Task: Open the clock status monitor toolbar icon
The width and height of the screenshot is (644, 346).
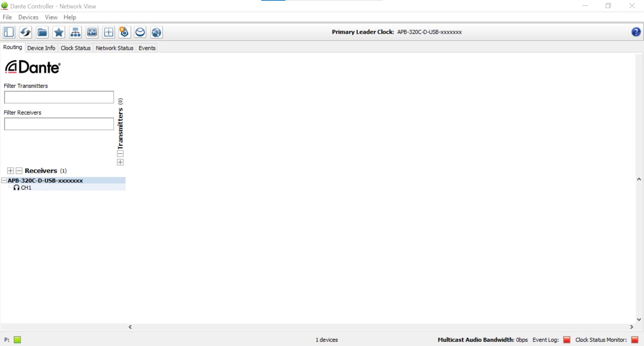Action: coord(92,32)
